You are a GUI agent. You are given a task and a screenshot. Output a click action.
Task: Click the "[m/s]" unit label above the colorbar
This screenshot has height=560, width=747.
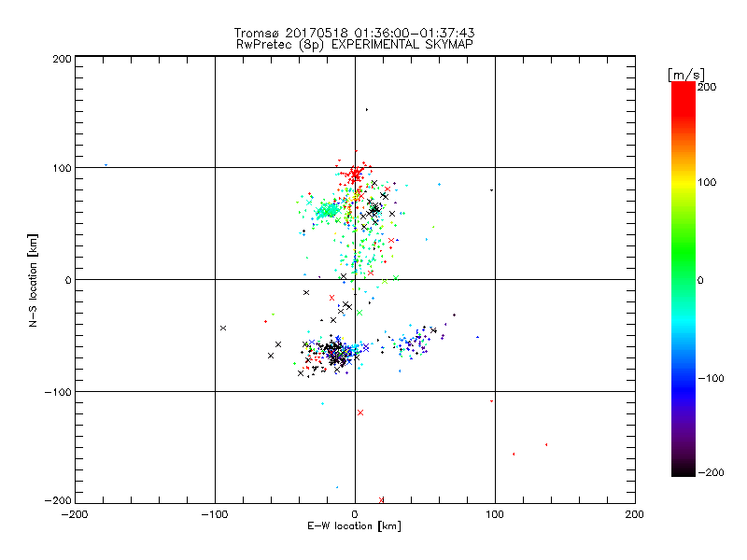685,75
